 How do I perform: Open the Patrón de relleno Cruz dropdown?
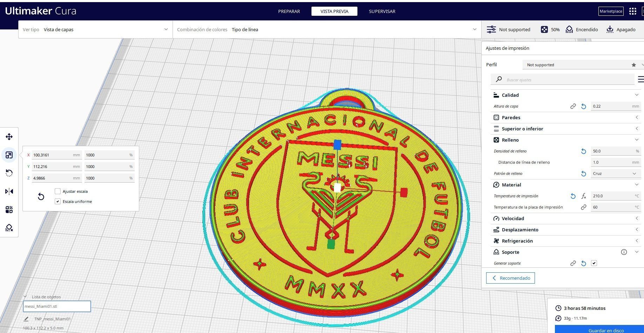[616, 174]
